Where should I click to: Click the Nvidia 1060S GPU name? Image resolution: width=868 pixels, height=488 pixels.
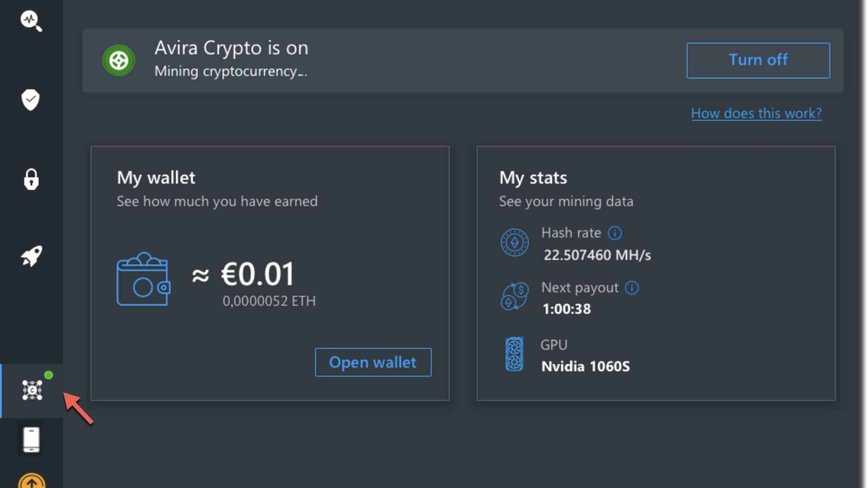[585, 366]
